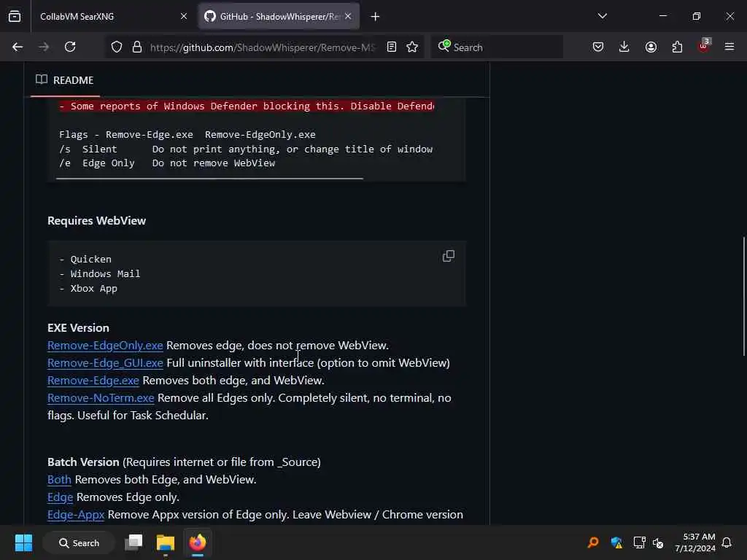This screenshot has width=747, height=560.
Task: Select the GitHub ShadowWhisperer tab
Action: pyautogui.click(x=279, y=17)
